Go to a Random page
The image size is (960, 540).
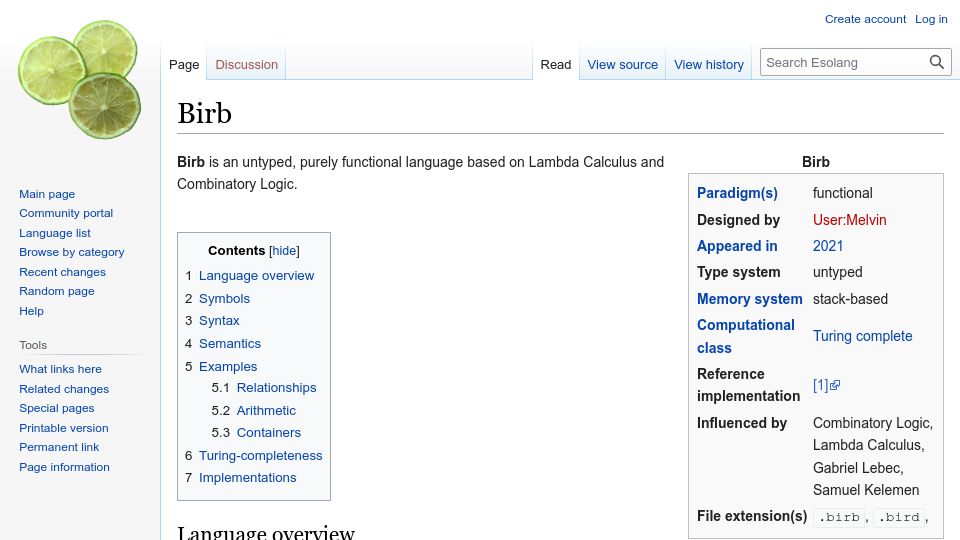pyautogui.click(x=56, y=291)
